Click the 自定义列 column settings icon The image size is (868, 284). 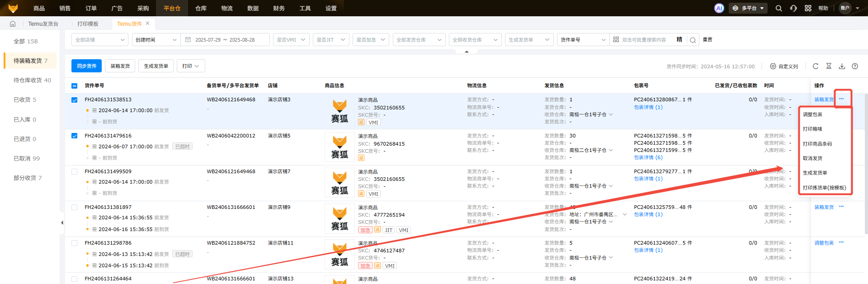[773, 66]
